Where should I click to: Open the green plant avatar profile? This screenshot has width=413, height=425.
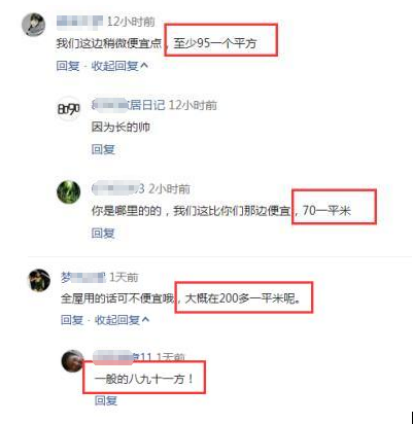69,192
